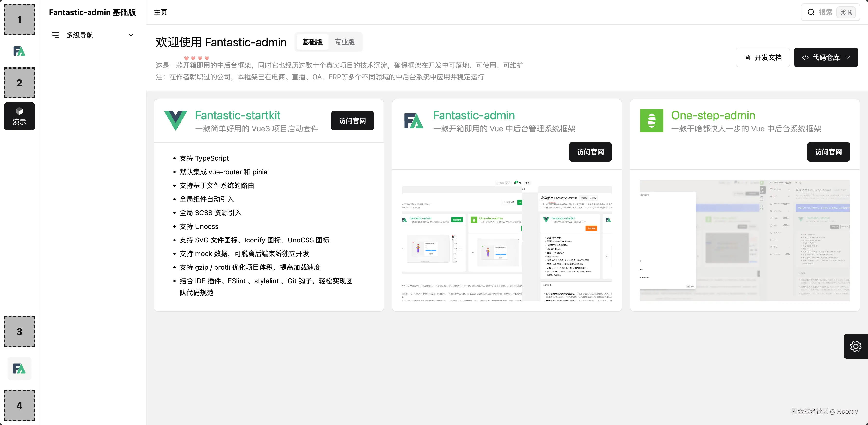Select the 主页 tab
The height and width of the screenshot is (425, 868).
pyautogui.click(x=160, y=12)
